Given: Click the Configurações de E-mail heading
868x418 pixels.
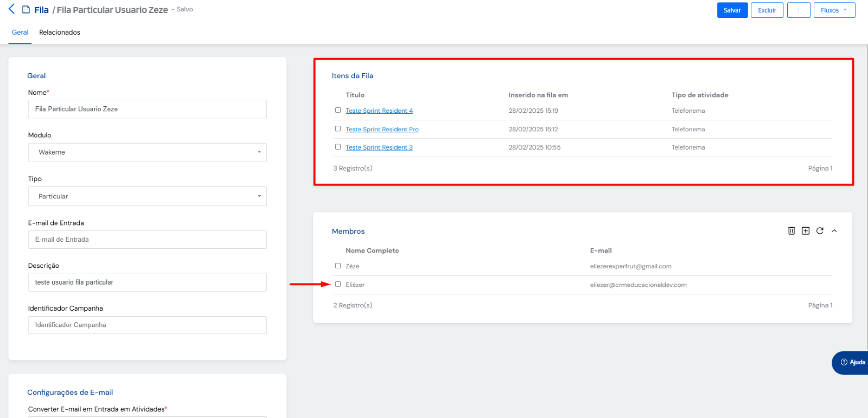Looking at the screenshot, I should tap(70, 393).
